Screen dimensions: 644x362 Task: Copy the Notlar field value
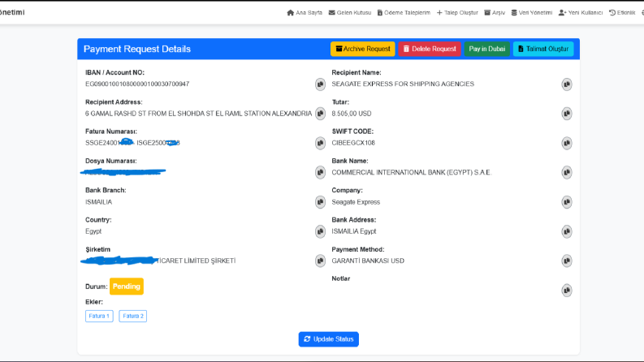(566, 291)
